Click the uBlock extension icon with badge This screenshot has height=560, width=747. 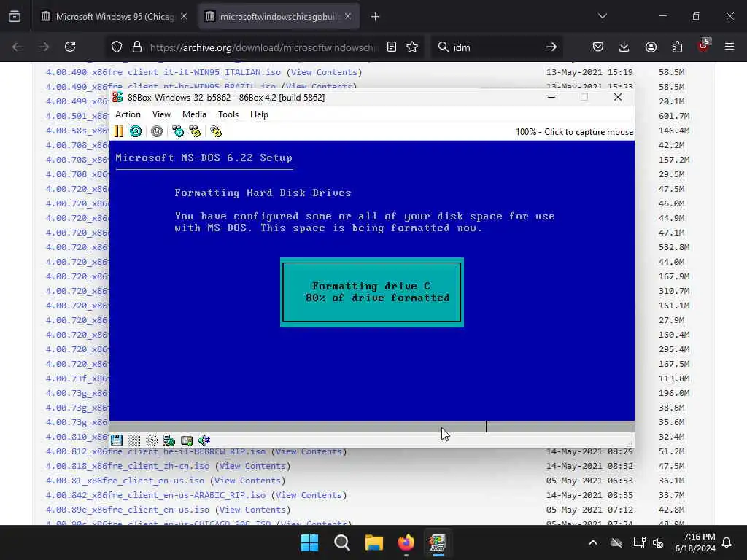tap(704, 46)
